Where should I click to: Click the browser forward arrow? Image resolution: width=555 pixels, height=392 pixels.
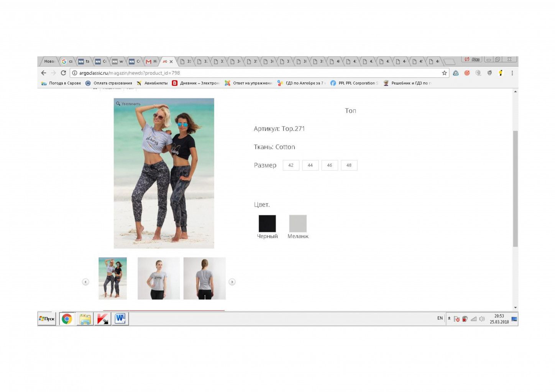(53, 73)
